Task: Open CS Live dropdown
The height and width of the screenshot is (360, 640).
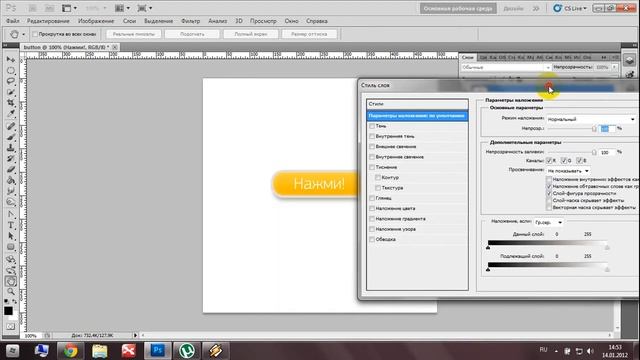Action: click(570, 8)
